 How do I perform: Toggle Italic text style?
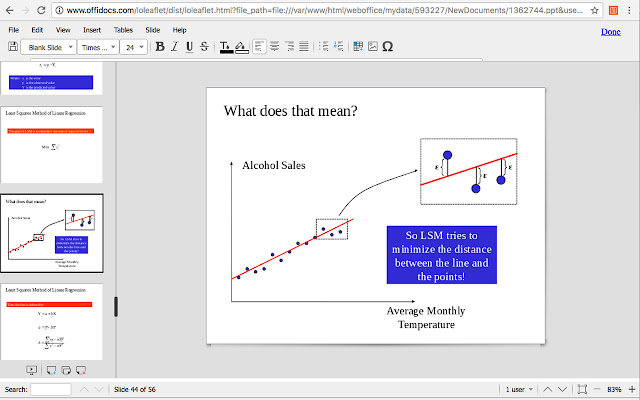(174, 47)
